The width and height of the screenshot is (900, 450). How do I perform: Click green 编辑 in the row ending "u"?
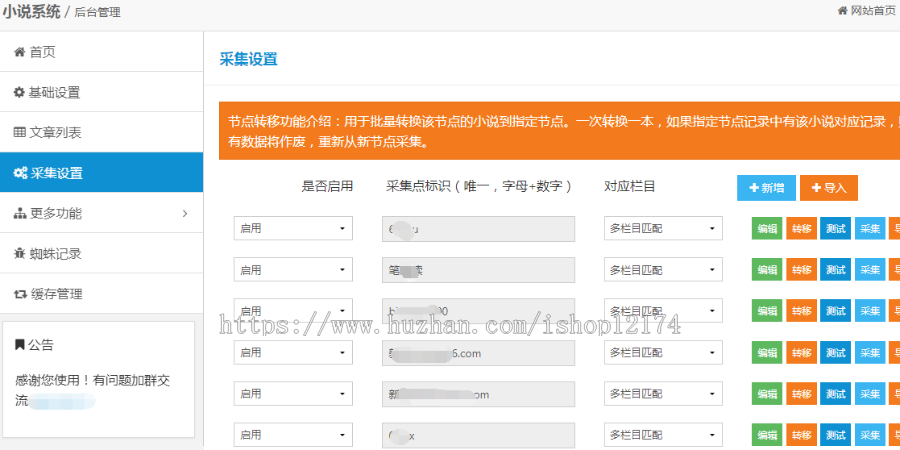767,228
